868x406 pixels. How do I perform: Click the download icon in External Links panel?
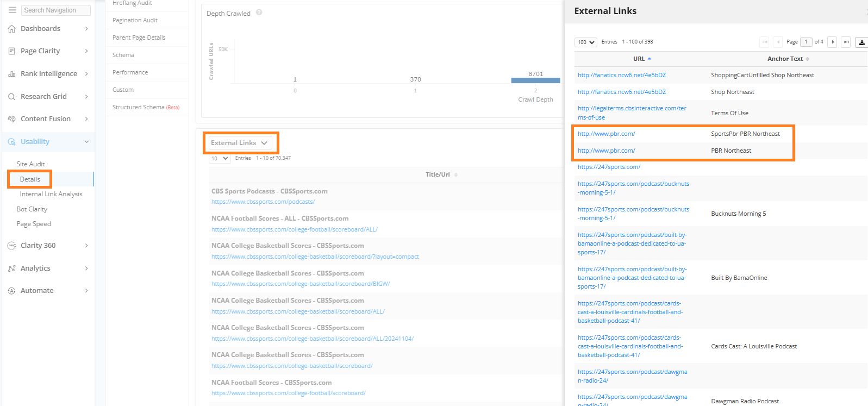(861, 42)
